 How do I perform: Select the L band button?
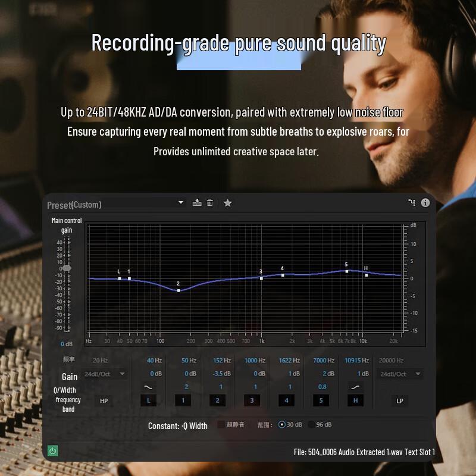click(148, 400)
